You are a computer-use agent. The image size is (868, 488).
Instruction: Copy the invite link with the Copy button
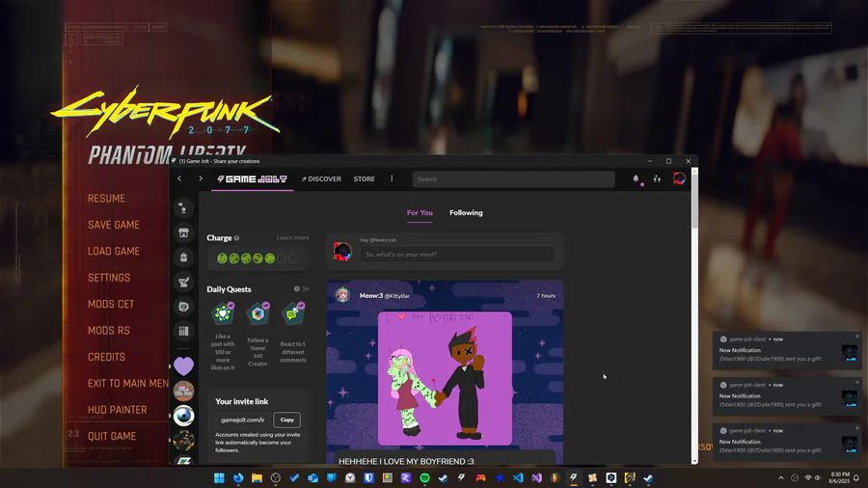[286, 420]
